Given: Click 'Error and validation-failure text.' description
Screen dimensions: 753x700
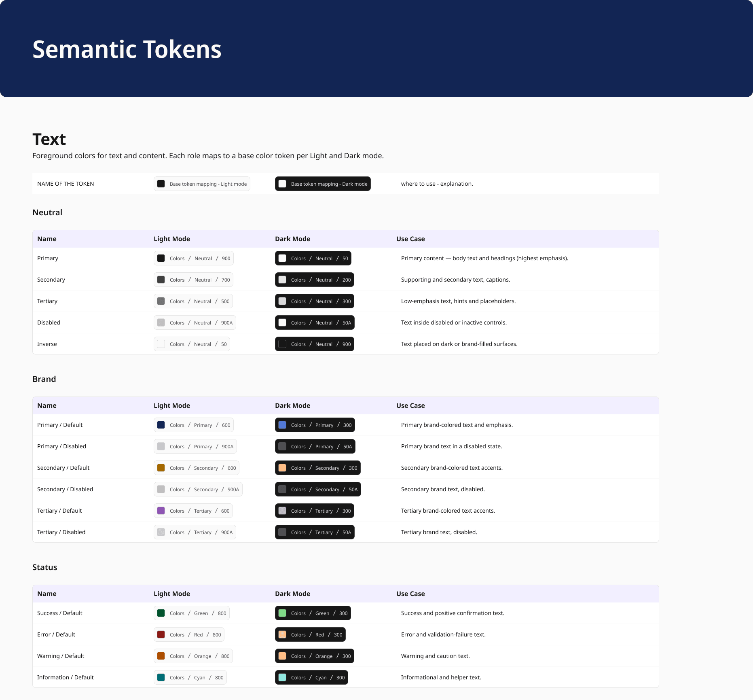Looking at the screenshot, I should (443, 634).
